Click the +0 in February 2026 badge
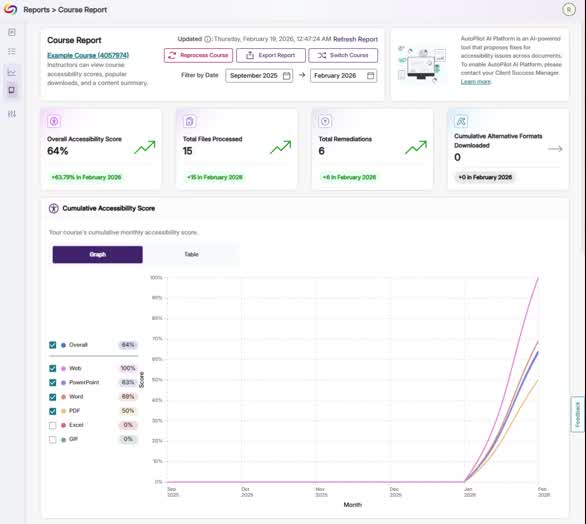 [x=485, y=177]
